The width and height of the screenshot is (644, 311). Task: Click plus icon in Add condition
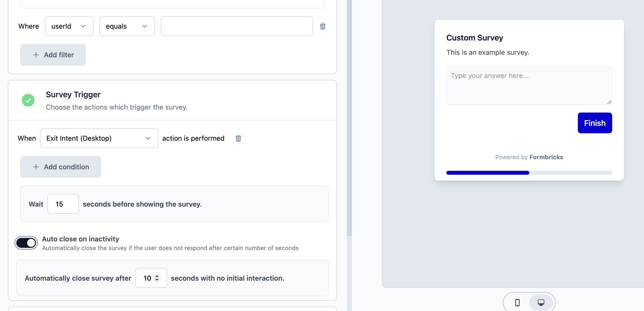36,167
